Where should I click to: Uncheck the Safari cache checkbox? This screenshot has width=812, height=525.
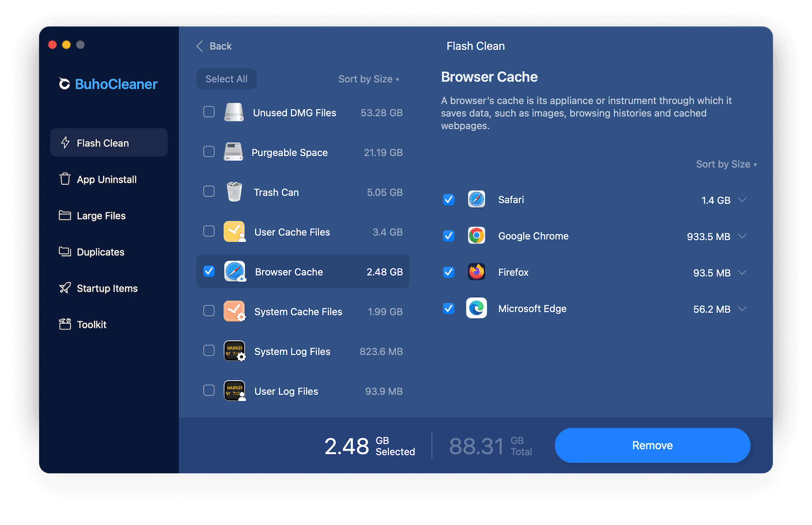448,199
